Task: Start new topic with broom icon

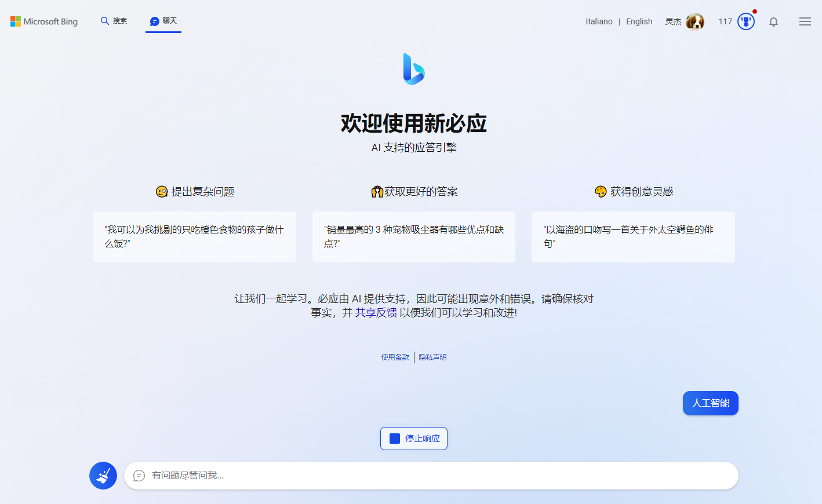Action: [103, 476]
